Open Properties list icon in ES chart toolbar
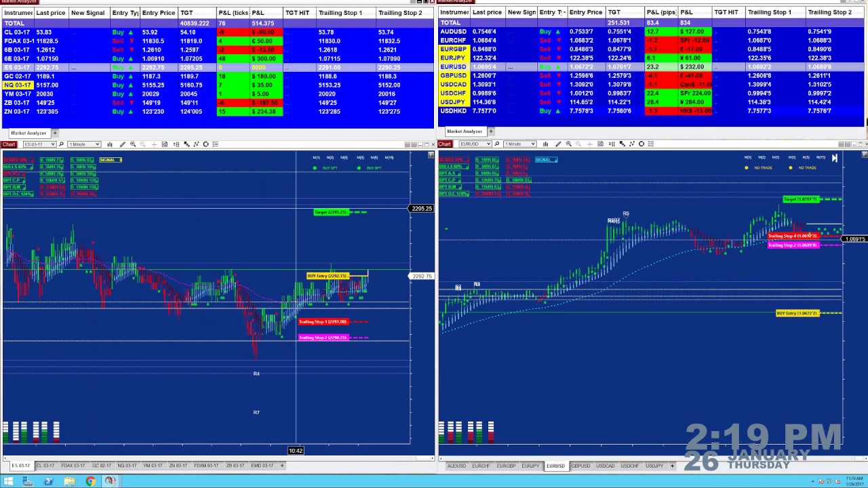The image size is (868, 488). pos(216,144)
